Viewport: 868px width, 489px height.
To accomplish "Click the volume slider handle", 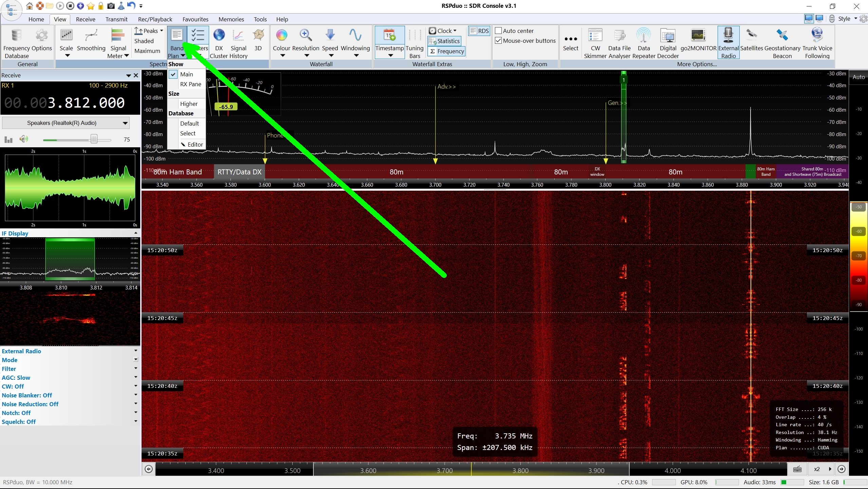I will click(x=94, y=139).
